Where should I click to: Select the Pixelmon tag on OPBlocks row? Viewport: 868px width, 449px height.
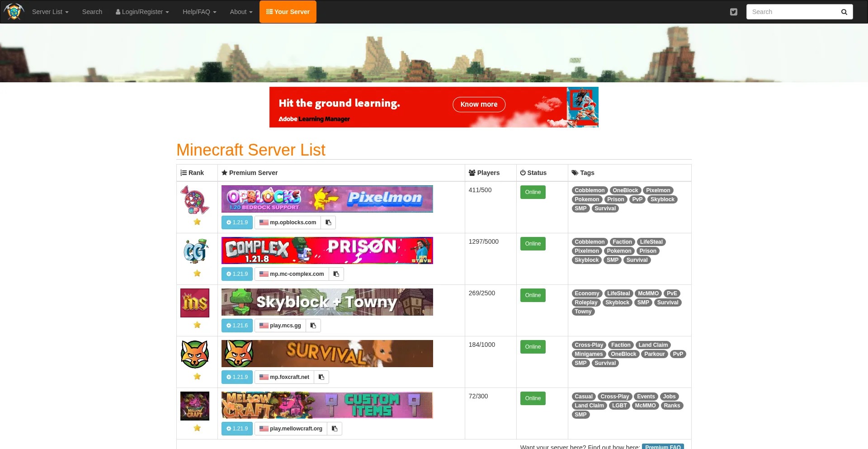(658, 190)
